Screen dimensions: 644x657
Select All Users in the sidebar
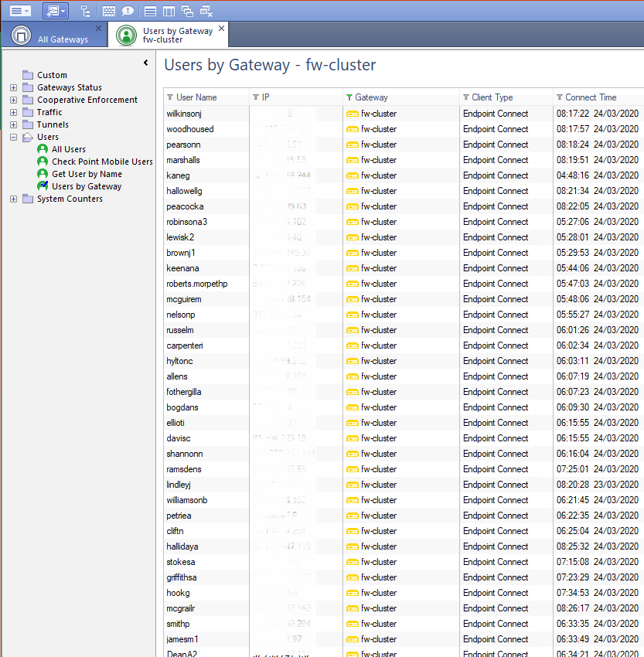67,149
